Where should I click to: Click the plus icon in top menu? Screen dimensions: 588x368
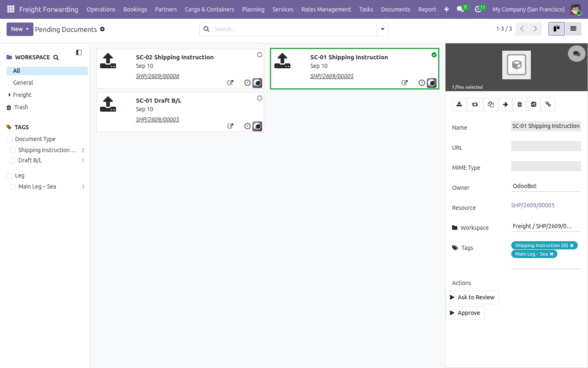[x=446, y=9]
